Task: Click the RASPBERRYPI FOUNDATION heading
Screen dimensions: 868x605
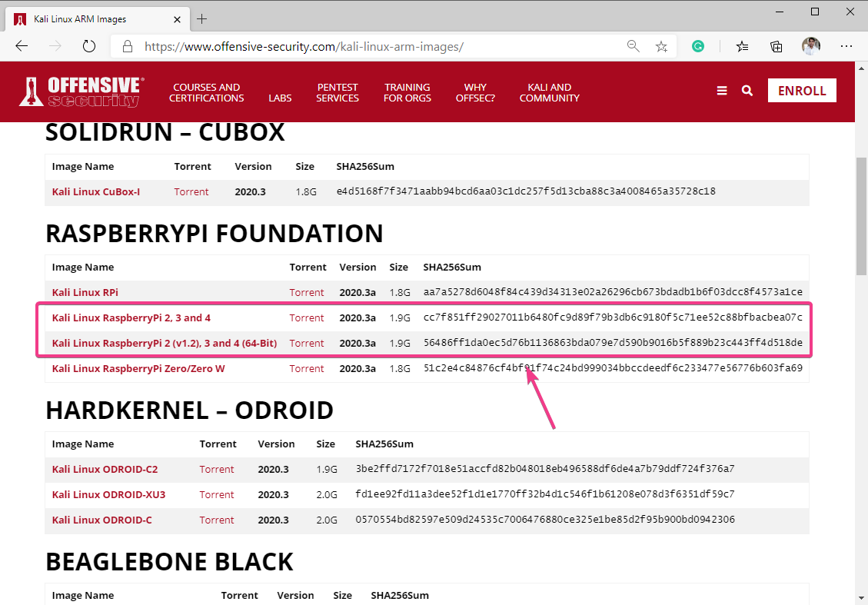Action: (215, 234)
